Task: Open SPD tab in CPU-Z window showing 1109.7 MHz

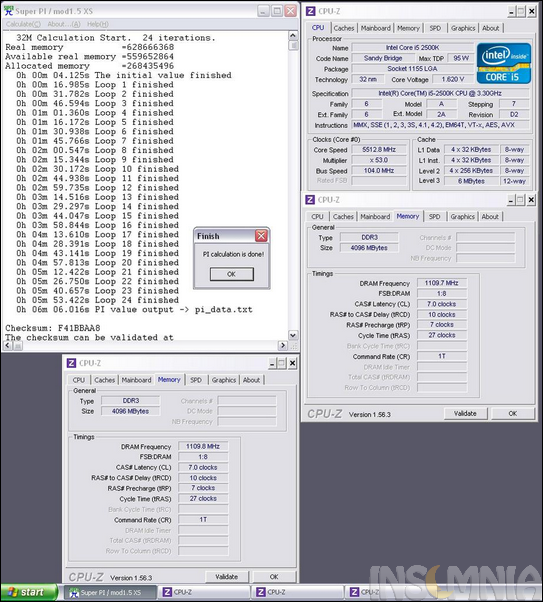Action: pyautogui.click(x=434, y=217)
